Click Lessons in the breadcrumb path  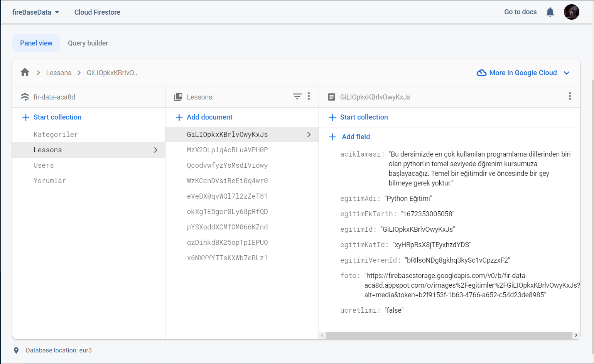59,73
